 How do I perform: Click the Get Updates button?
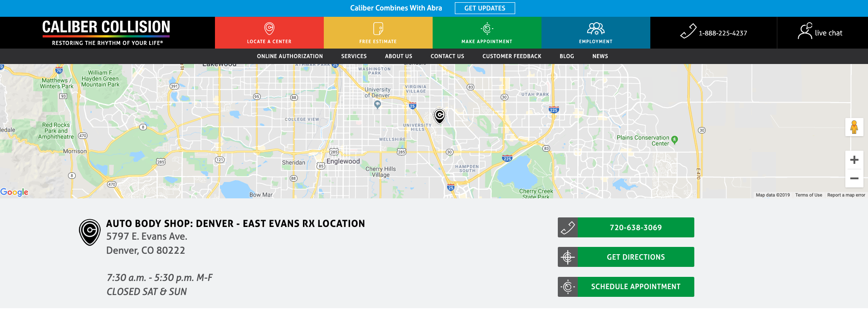pos(485,8)
